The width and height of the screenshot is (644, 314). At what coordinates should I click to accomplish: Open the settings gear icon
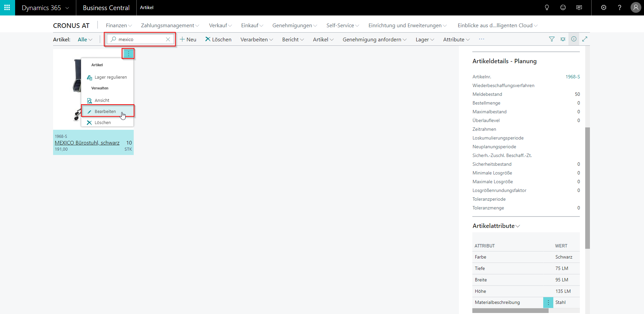[604, 7]
